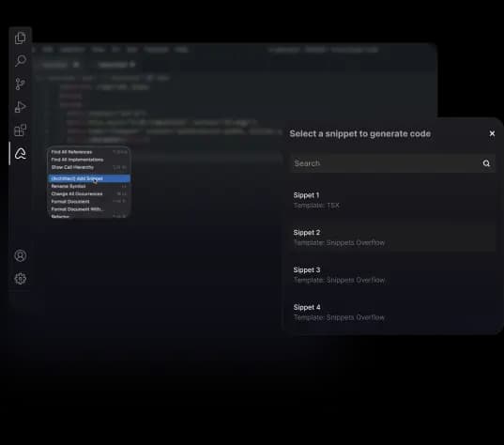Screen dimensions: 504x445
Task: Select the Sippet 3 row
Action: click(x=393, y=275)
